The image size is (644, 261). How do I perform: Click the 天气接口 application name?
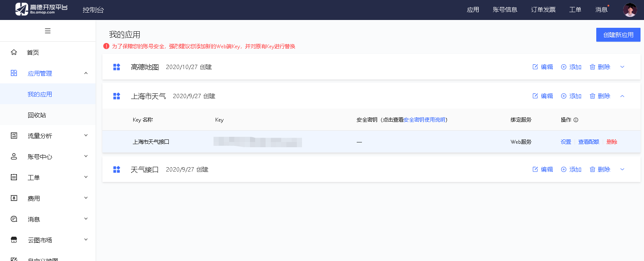pos(145,169)
